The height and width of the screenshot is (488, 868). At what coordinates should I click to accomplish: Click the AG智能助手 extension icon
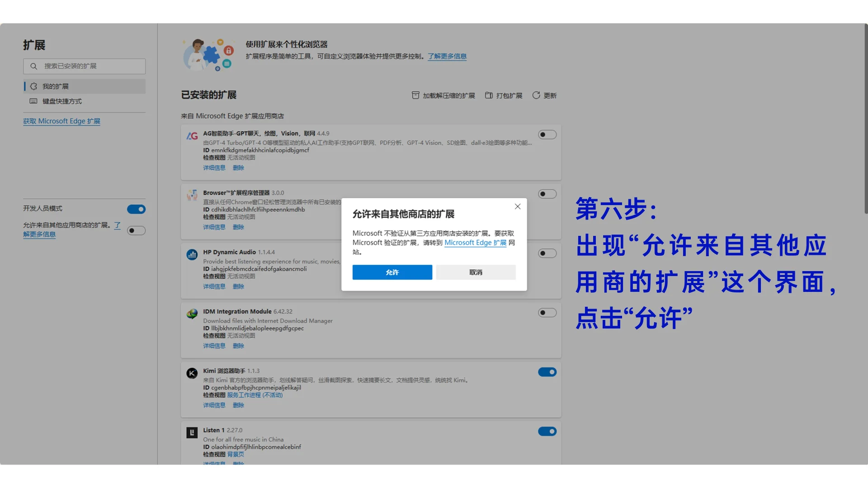[x=192, y=136]
